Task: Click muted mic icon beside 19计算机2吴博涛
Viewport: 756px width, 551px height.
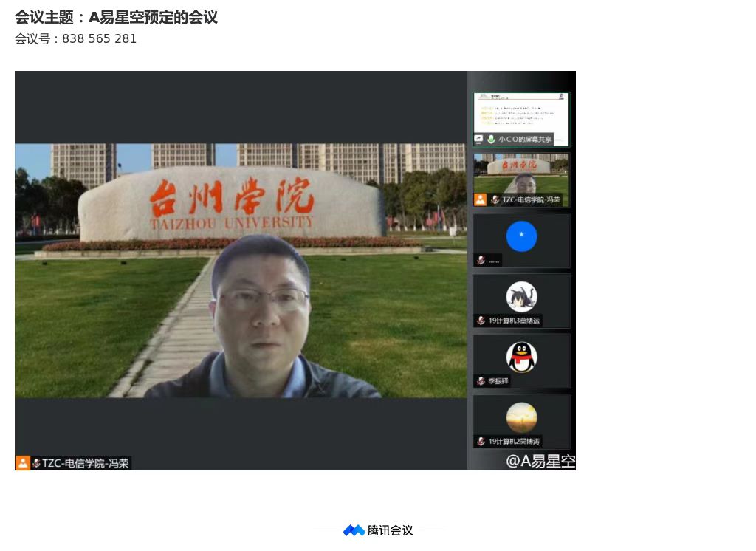Action: (x=481, y=442)
